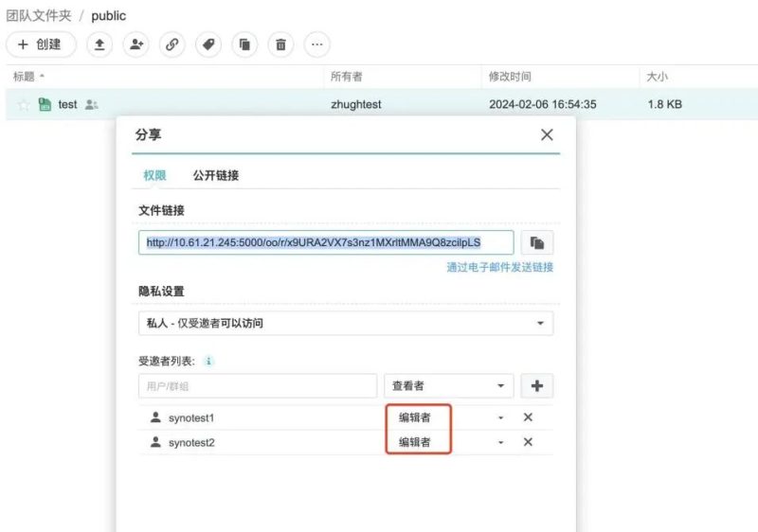The image size is (758, 532).
Task: Click the file link URL field
Action: 326,242
